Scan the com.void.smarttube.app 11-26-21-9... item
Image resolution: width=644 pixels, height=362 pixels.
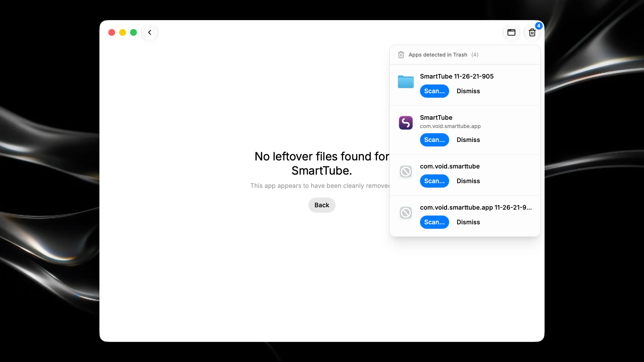(434, 222)
